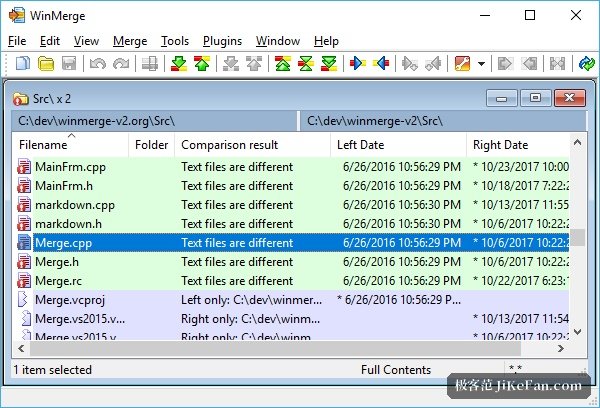Click the All Left toolbar icon
Image resolution: width=600 pixels, height=408 pixels.
pyautogui.click(x=529, y=63)
